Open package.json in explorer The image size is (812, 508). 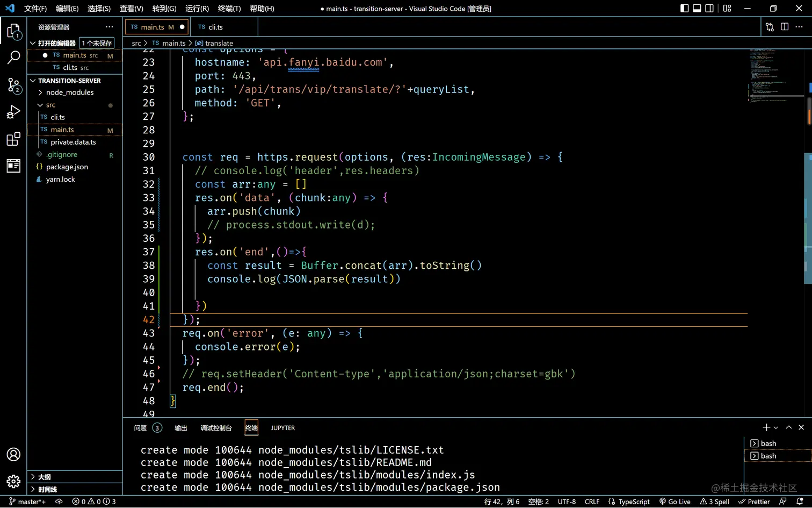(x=75, y=167)
